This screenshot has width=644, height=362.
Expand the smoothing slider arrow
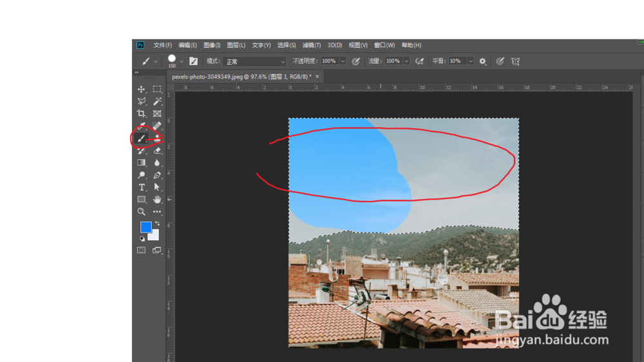470,61
